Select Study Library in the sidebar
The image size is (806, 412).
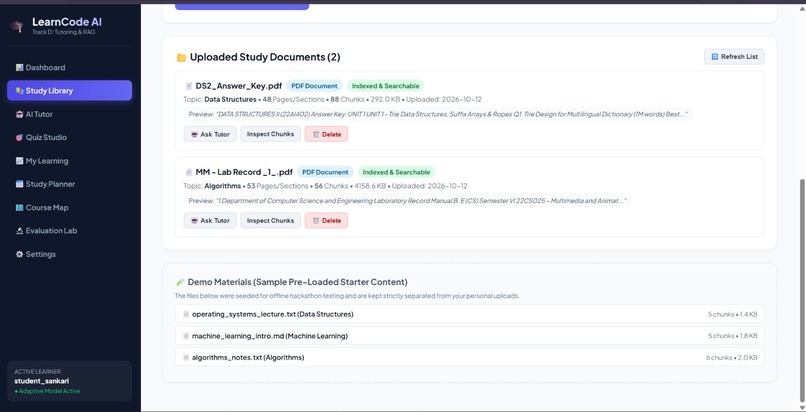tap(69, 90)
